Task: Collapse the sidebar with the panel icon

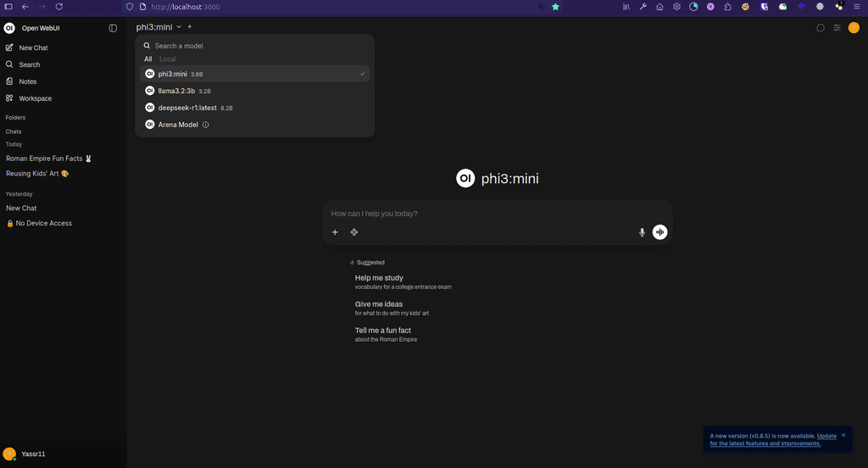Action: (x=113, y=28)
